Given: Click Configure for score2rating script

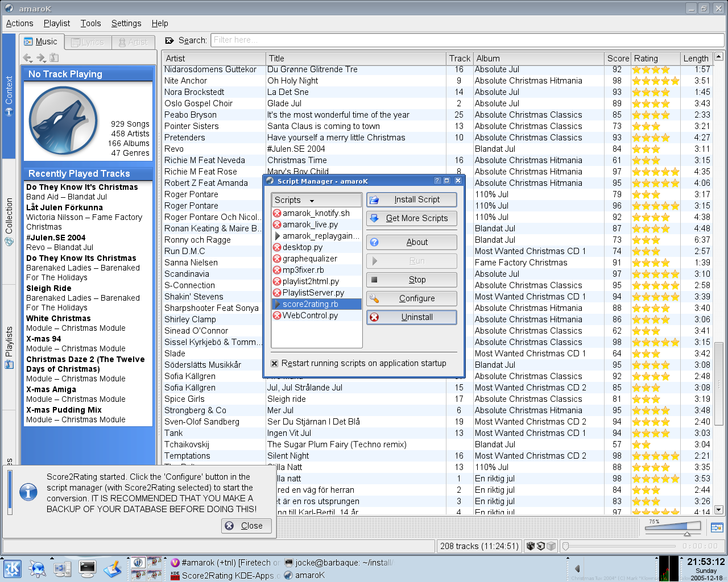Looking at the screenshot, I should [x=411, y=298].
